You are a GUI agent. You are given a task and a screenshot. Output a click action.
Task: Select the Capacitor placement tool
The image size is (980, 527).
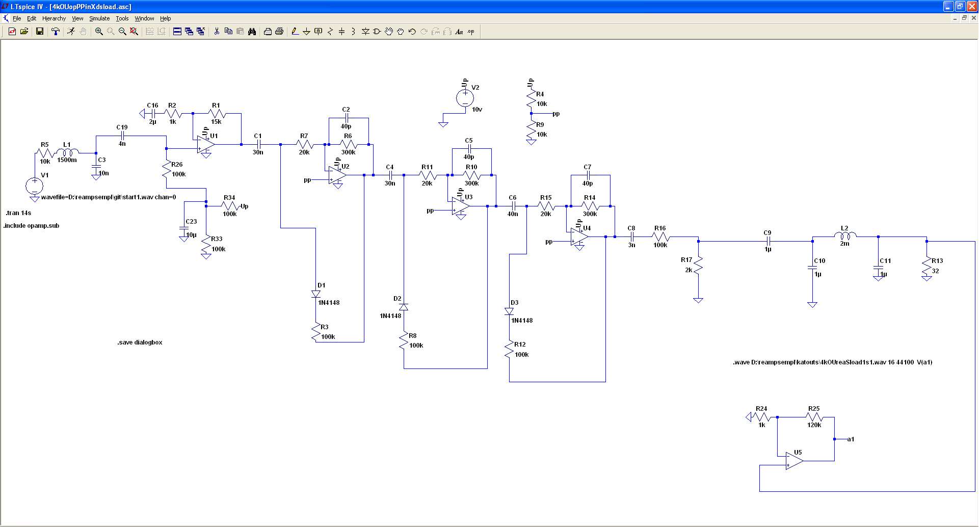(341, 32)
